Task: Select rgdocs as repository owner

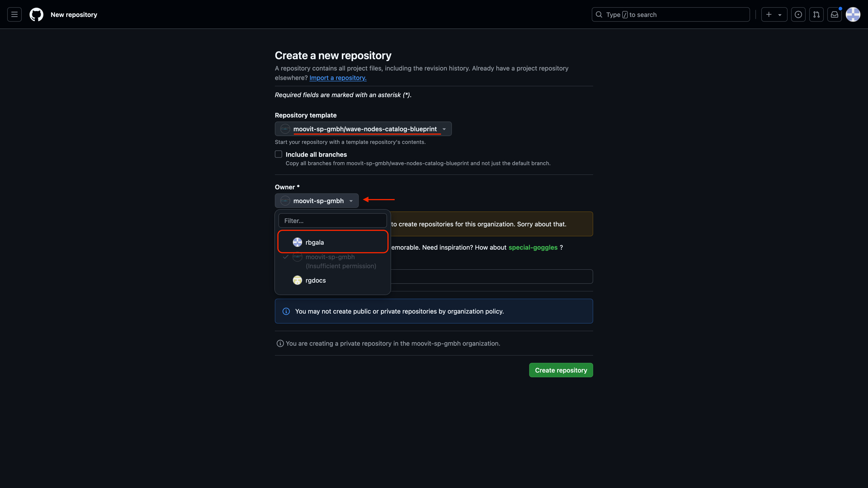Action: click(315, 281)
